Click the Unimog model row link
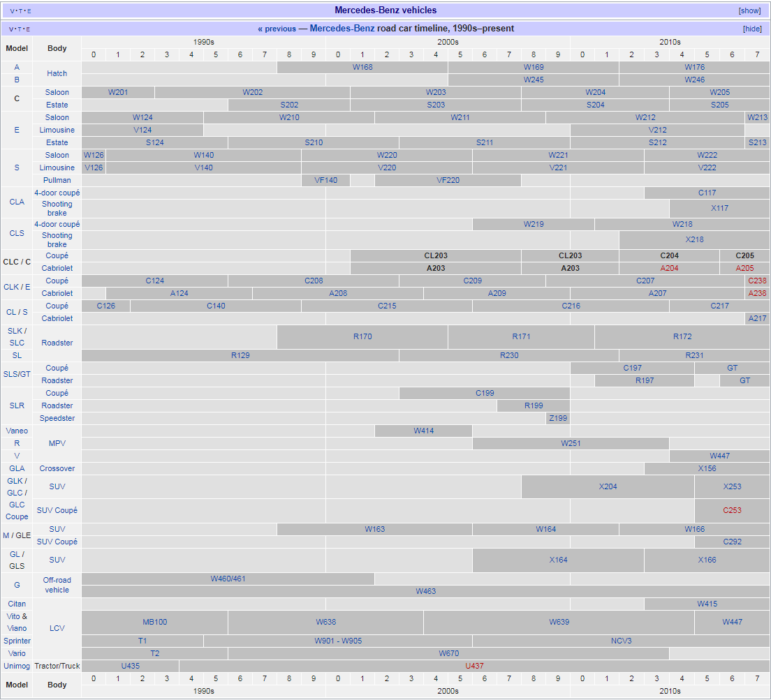The width and height of the screenshot is (771, 700). pos(17,666)
